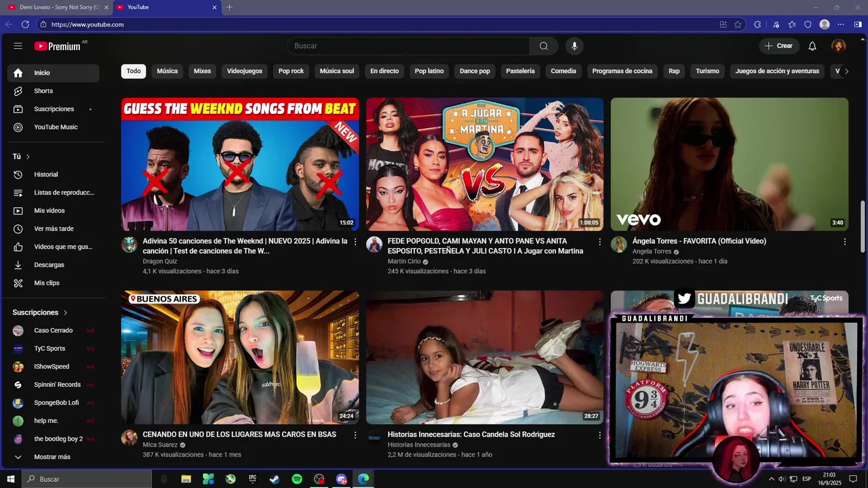Show more category chips arrow
Image resolution: width=868 pixels, height=488 pixels.
coord(846,71)
